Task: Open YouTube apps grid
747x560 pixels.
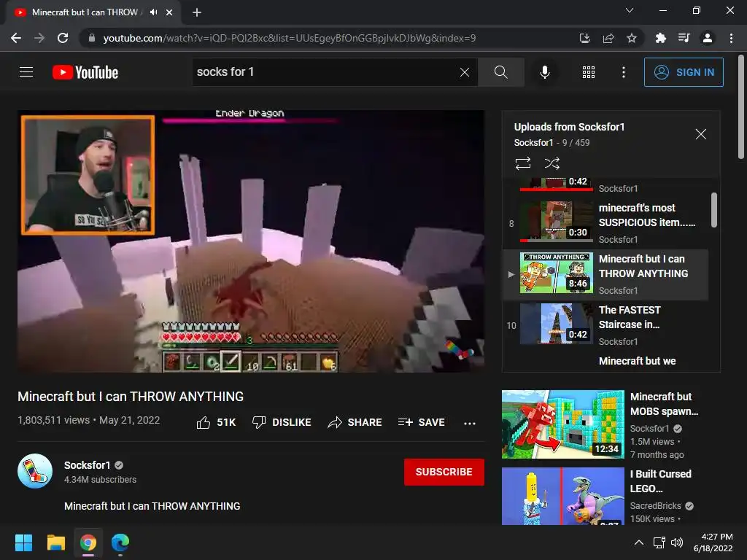Action: tap(589, 72)
